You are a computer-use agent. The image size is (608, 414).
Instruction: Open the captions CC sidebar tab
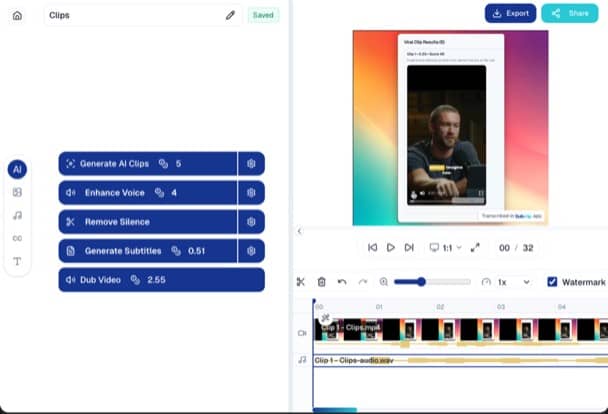17,238
